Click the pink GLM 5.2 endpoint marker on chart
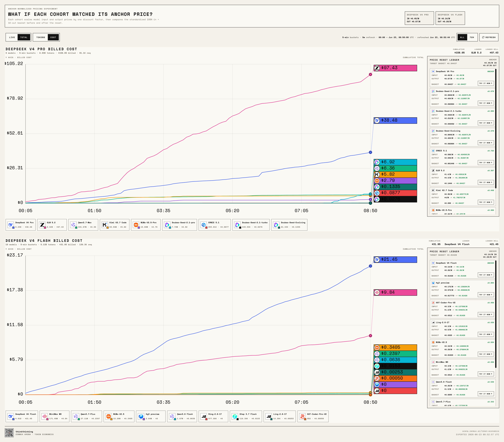Image resolution: width=504 pixels, height=442 pixels. [370, 74]
